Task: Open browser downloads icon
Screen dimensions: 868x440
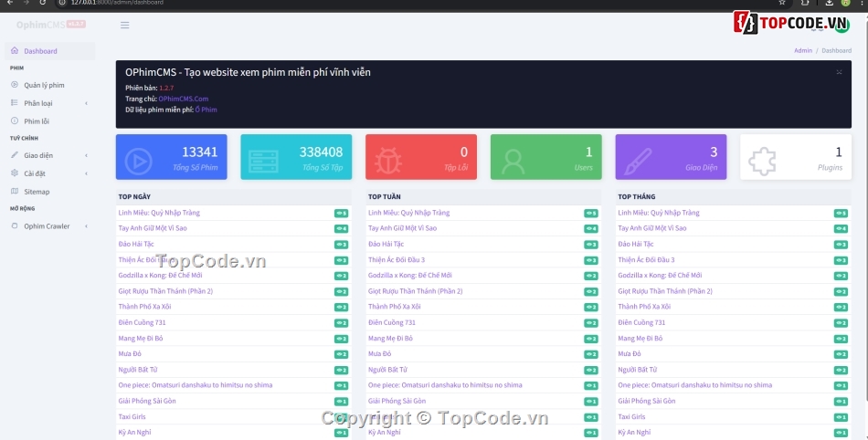Action: tap(829, 3)
